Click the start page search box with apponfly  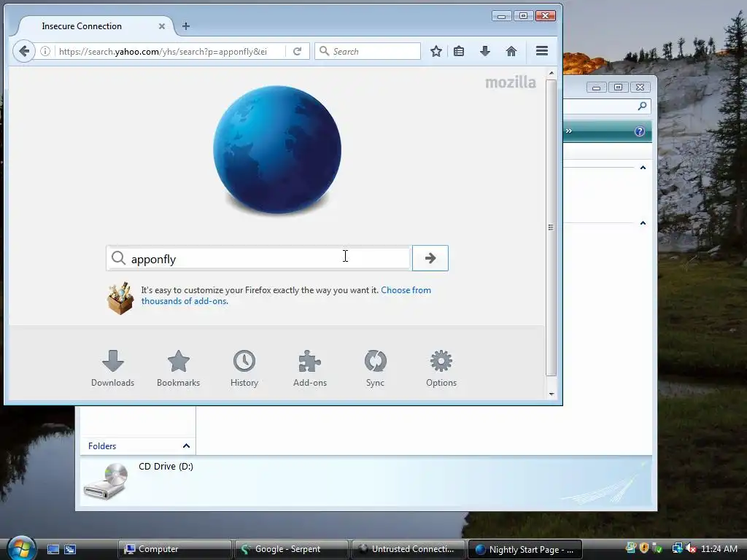click(x=259, y=259)
